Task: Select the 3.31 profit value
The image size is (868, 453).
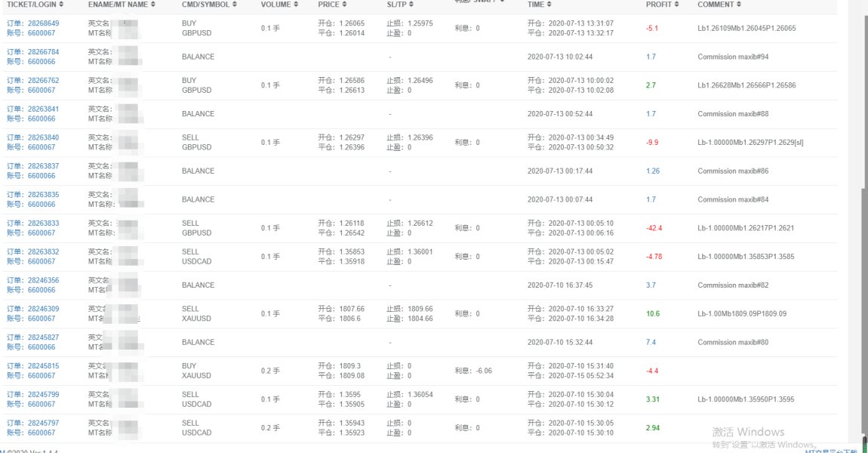Action: (x=653, y=399)
